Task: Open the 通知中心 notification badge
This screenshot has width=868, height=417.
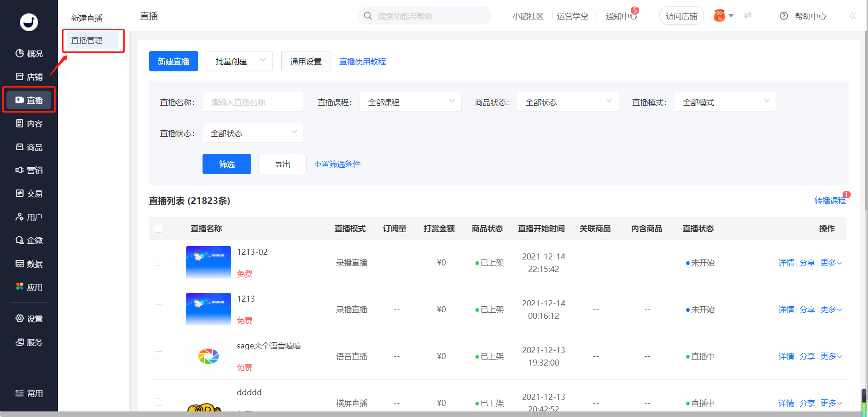Action: (x=635, y=10)
